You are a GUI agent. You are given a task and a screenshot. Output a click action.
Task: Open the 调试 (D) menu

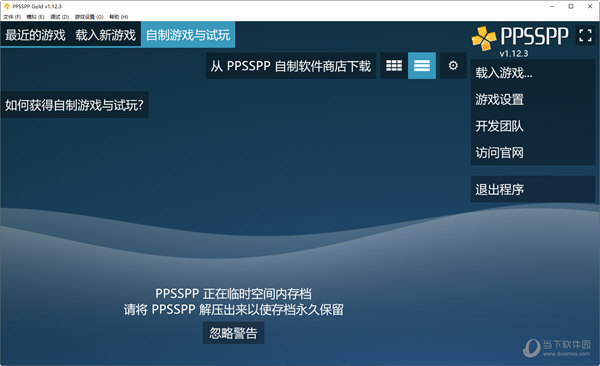[x=60, y=17]
